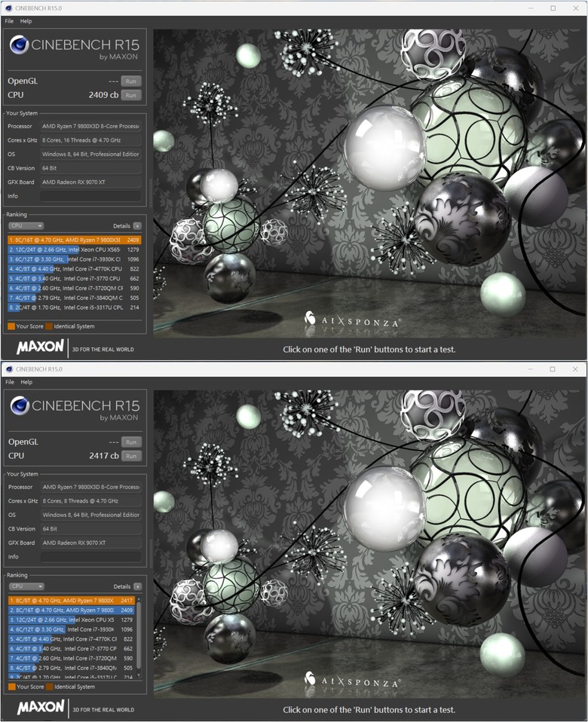The height and width of the screenshot is (722, 588).
Task: Click the ranking list scrollbar in the 2417 cb window
Action: tap(139, 638)
